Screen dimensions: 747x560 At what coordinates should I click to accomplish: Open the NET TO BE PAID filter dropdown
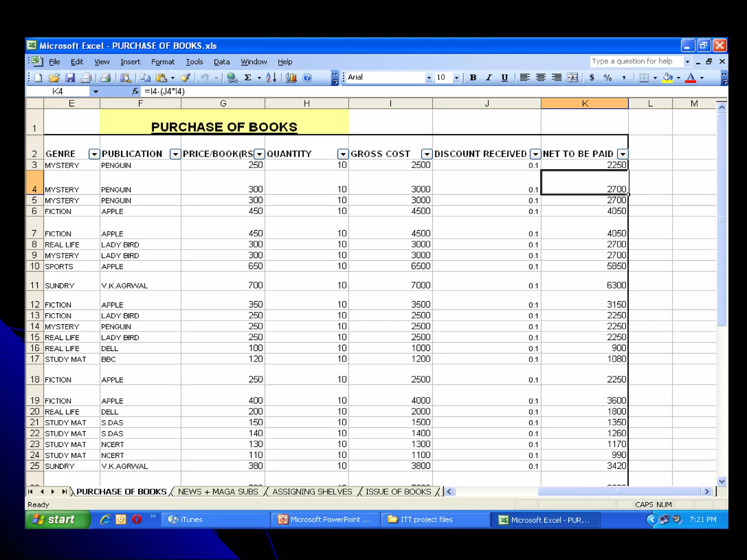pyautogui.click(x=623, y=154)
